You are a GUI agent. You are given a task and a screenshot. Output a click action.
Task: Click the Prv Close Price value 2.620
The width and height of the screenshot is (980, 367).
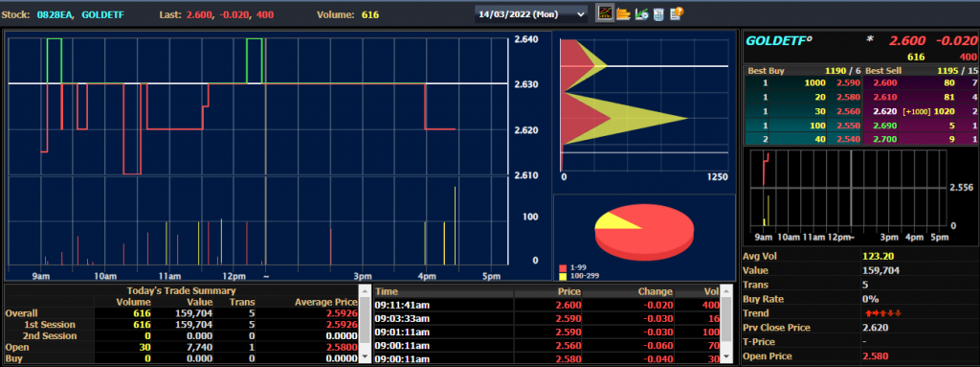[x=876, y=328]
